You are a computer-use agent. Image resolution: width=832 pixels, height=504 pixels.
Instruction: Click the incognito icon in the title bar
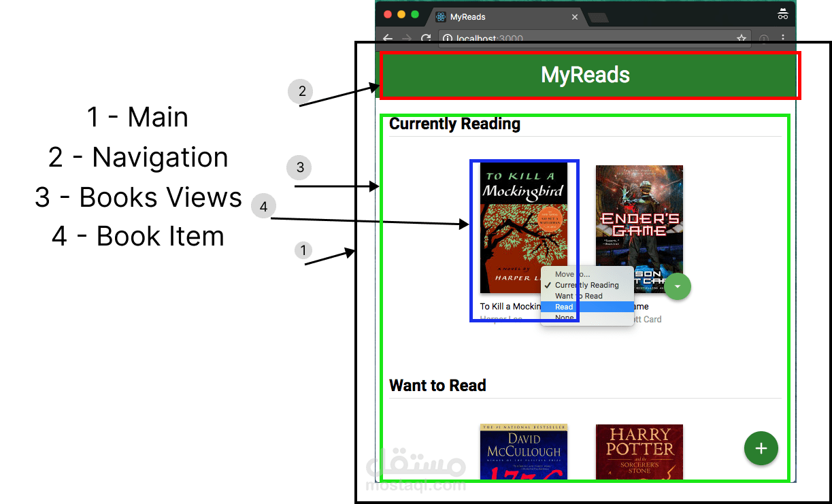coord(782,14)
